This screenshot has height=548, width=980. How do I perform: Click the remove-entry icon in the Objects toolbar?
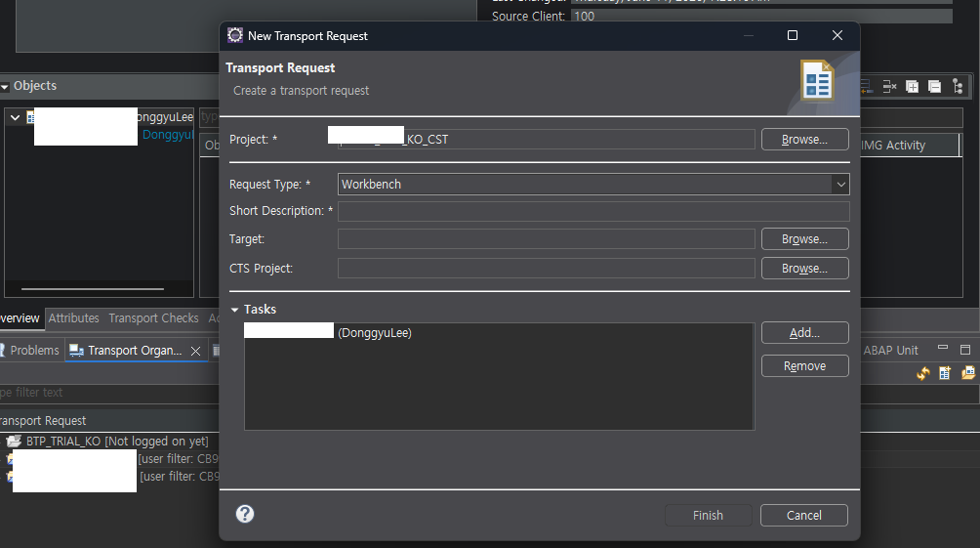[x=889, y=86]
